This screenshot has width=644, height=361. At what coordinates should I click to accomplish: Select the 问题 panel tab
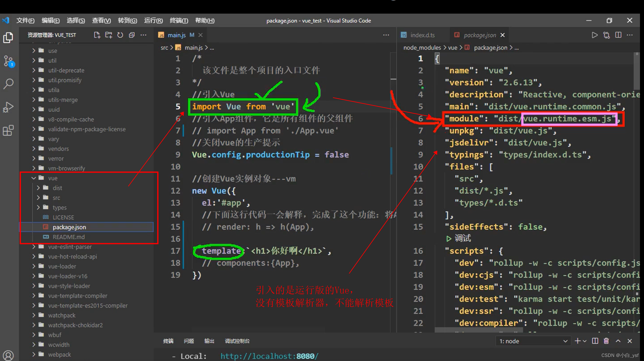pyautogui.click(x=189, y=341)
